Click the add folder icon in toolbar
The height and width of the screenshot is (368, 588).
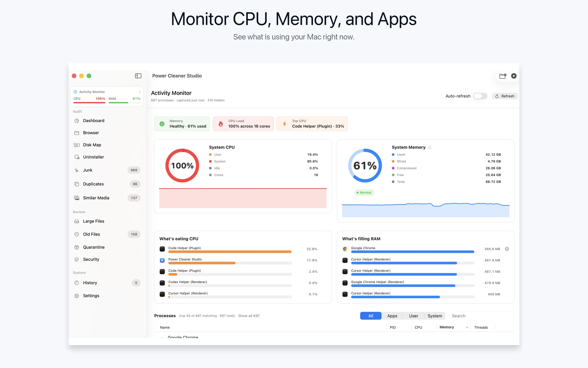click(502, 76)
